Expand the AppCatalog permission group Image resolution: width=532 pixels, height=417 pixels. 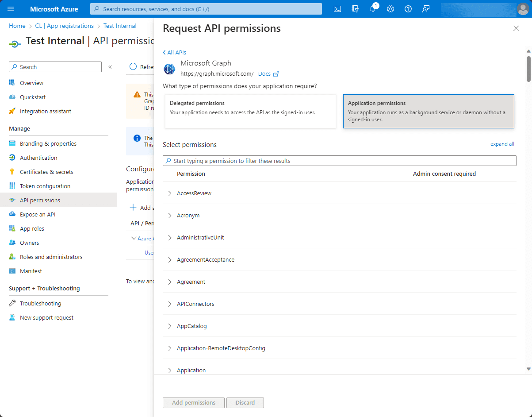click(x=170, y=326)
